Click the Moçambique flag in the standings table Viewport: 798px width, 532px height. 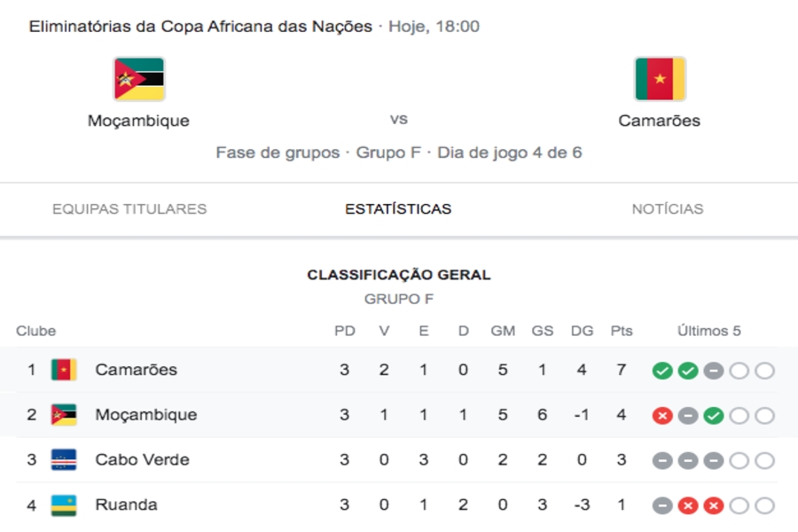click(64, 415)
